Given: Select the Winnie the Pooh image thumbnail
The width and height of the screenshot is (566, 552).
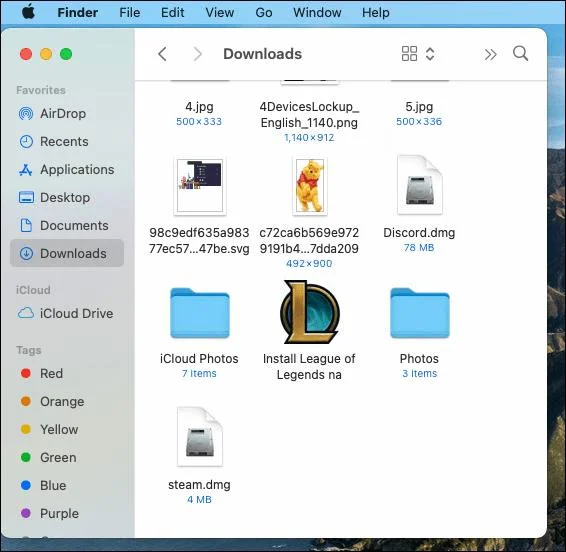Looking at the screenshot, I should click(309, 186).
